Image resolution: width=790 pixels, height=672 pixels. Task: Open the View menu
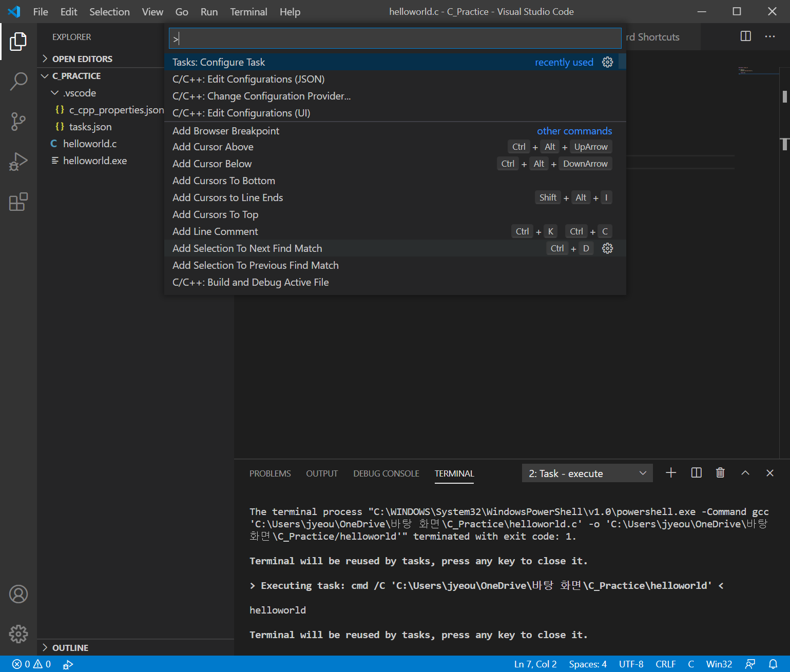tap(152, 12)
